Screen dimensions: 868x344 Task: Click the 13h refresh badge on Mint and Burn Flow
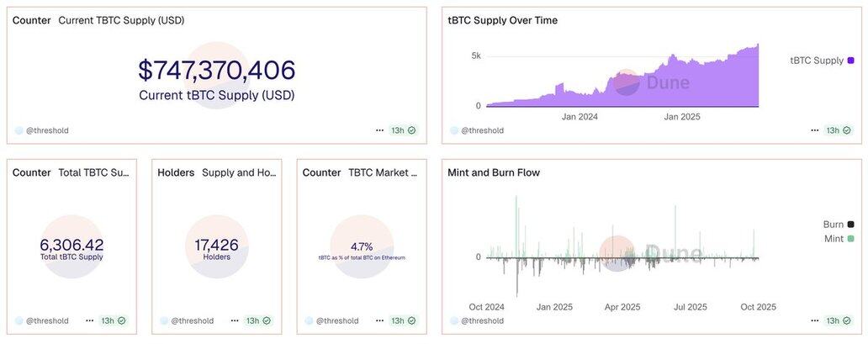click(x=838, y=320)
